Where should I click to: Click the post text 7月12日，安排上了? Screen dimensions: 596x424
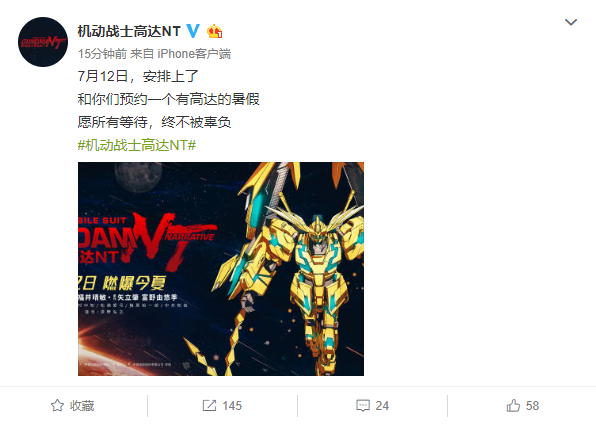pyautogui.click(x=138, y=76)
